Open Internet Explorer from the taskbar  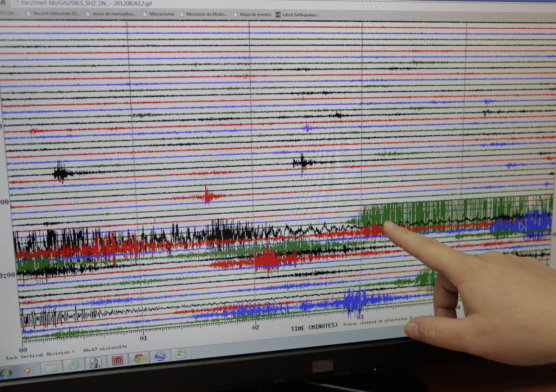[73, 365]
